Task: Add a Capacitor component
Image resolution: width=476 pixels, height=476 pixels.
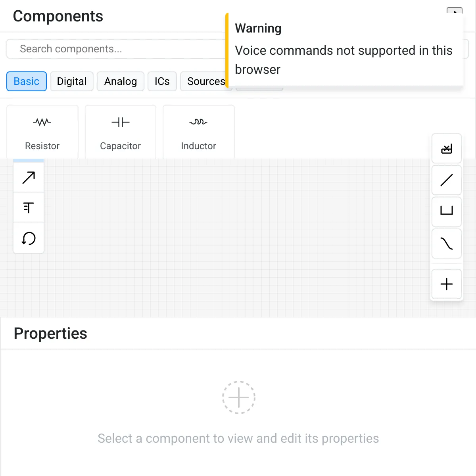Action: tap(121, 132)
